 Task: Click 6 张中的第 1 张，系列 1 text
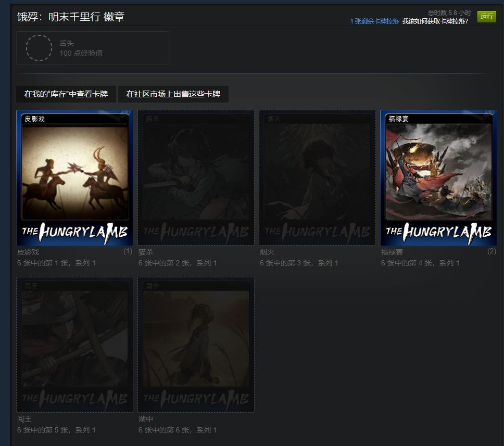point(56,263)
